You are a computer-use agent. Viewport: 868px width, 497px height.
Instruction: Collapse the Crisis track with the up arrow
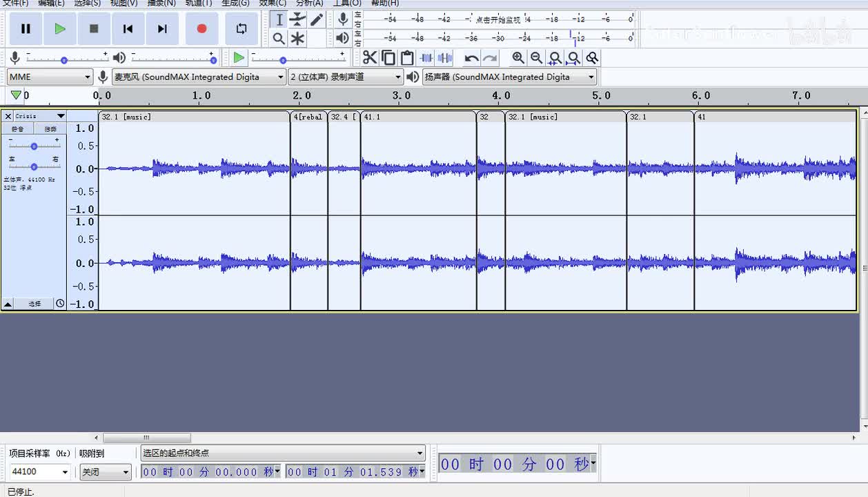pos(8,304)
